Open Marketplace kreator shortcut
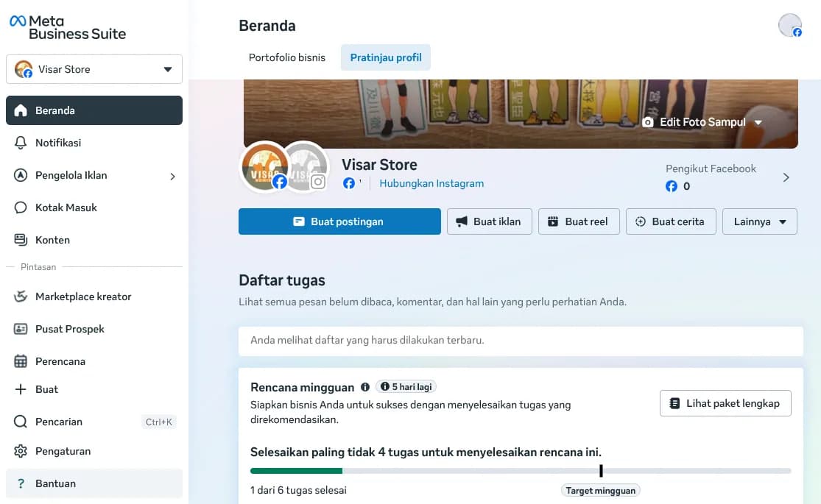Image resolution: width=821 pixels, height=504 pixels. pos(94,297)
